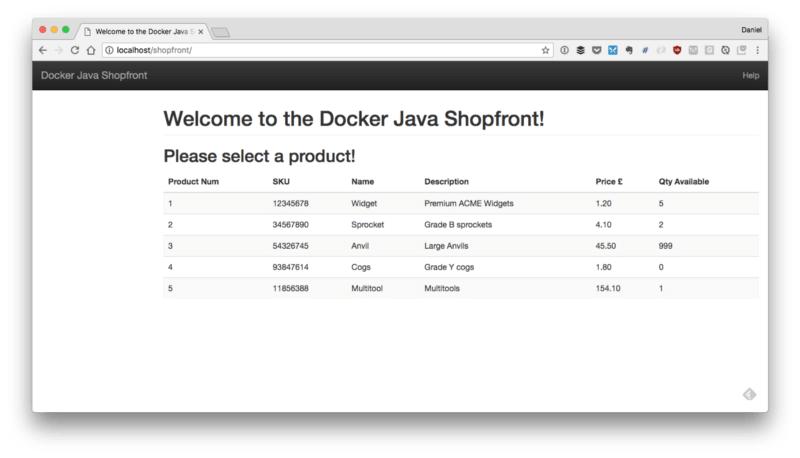Open the Chrome three-dot menu
Viewport: 800px width, 458px height.
point(757,50)
